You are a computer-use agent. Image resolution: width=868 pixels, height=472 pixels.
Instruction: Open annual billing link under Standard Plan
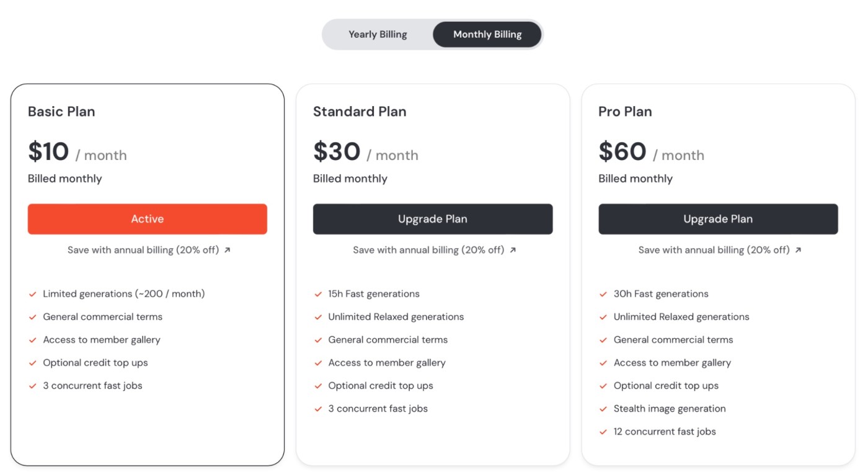pyautogui.click(x=428, y=250)
